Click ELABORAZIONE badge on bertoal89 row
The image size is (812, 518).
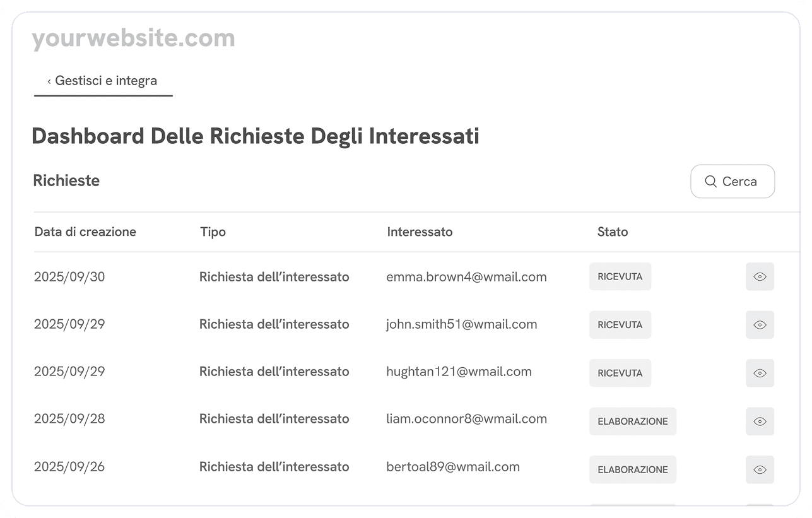pos(632,469)
